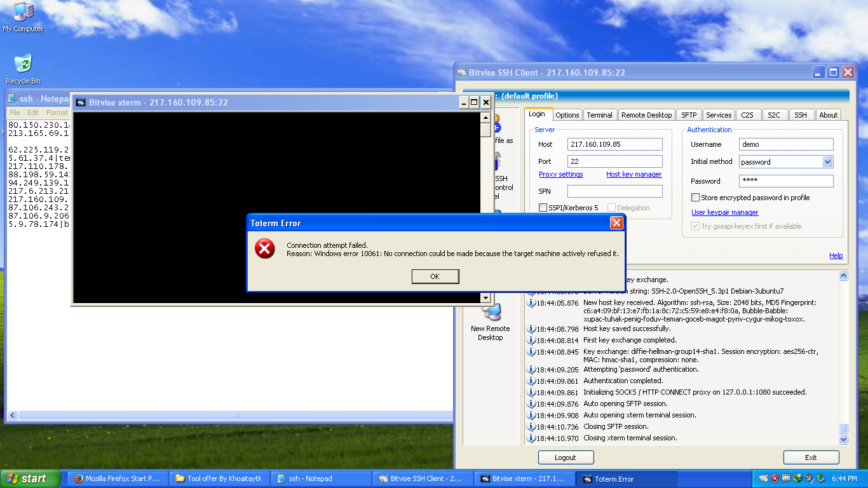Image resolution: width=868 pixels, height=488 pixels.
Task: Enable 'Store encrypted password in profile'
Action: coord(695,198)
